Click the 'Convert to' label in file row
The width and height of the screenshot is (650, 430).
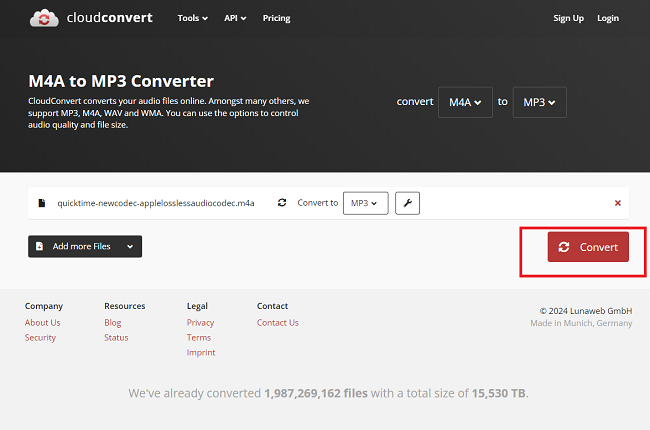318,203
